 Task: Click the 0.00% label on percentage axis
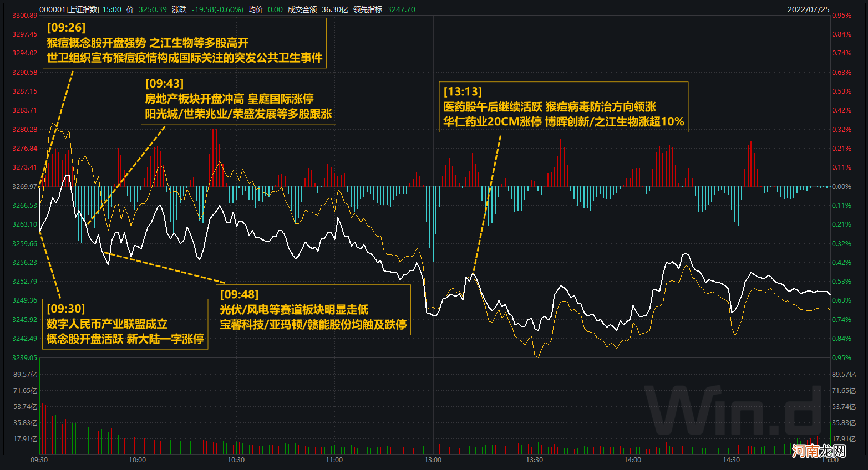(x=841, y=187)
